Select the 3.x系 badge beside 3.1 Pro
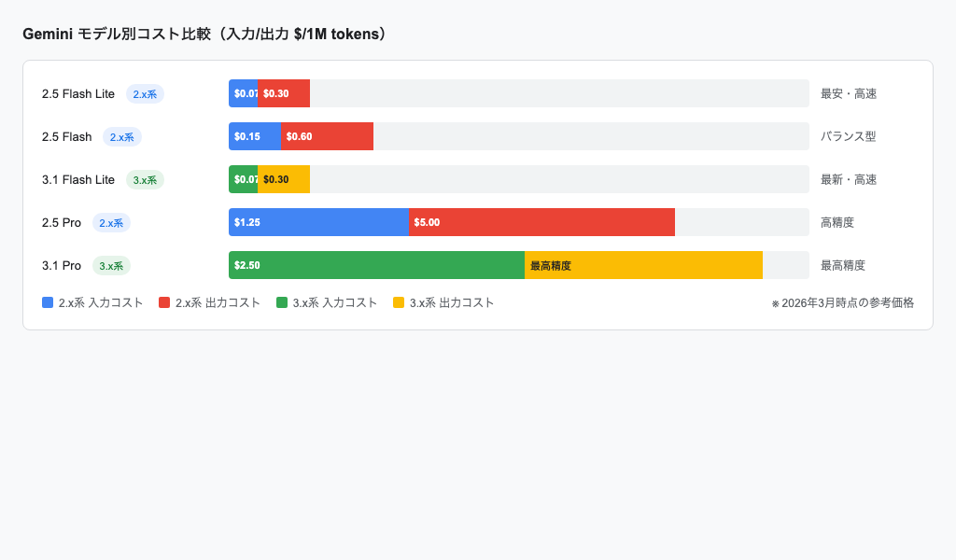 [x=111, y=266]
